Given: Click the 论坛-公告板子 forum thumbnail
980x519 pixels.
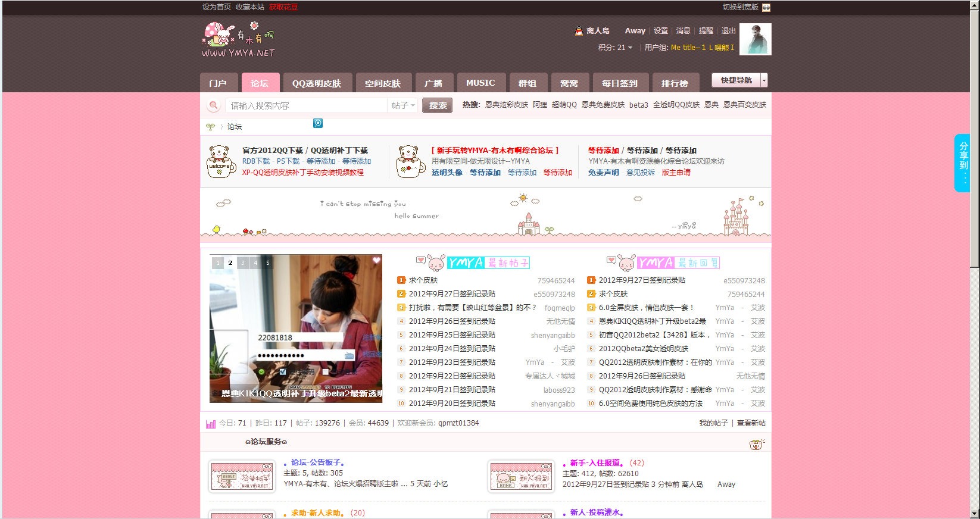Looking at the screenshot, I should point(242,476).
